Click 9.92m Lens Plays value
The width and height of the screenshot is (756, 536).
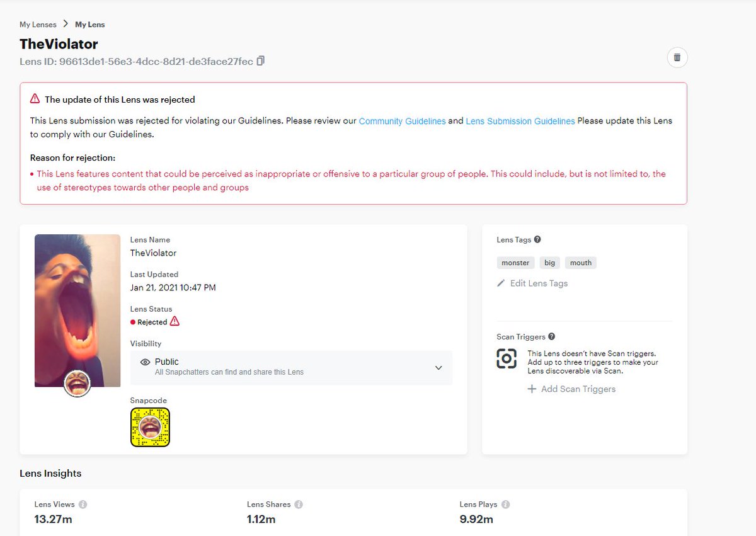coord(476,520)
